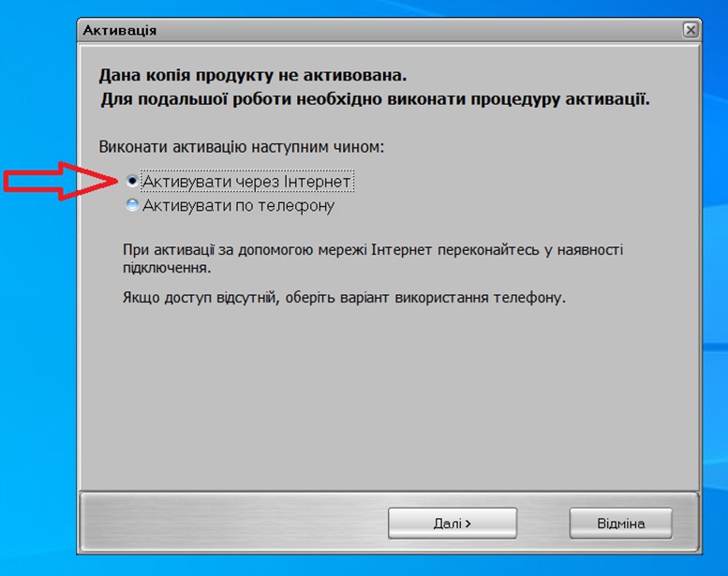Click the heading 'Дана копія продукту не активована.'
The image size is (728, 576).
coord(253,75)
